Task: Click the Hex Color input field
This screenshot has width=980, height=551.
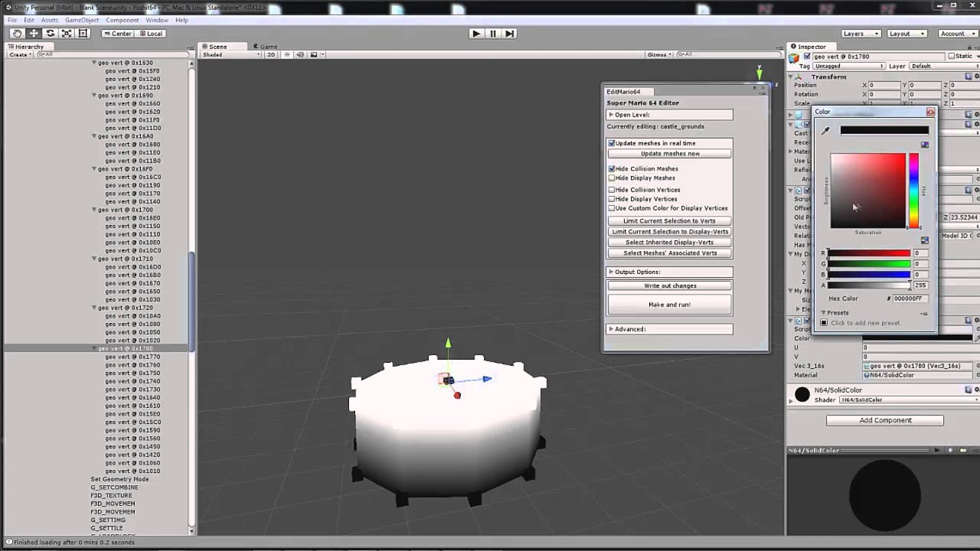Action: click(910, 298)
